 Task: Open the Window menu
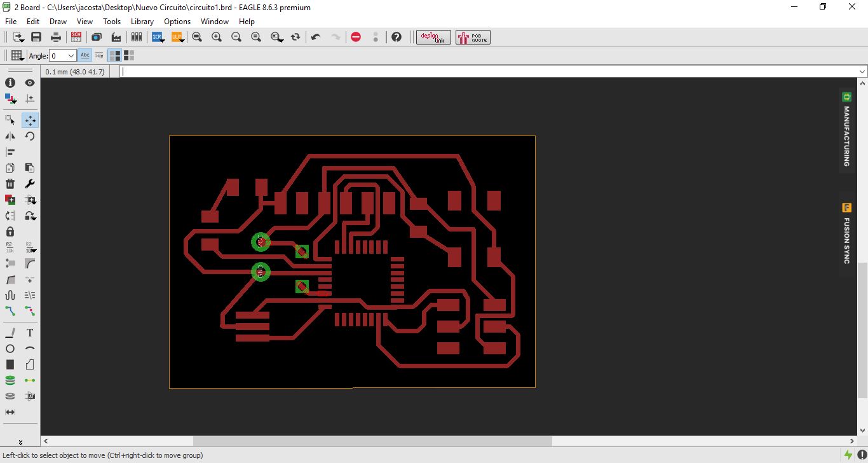click(215, 21)
